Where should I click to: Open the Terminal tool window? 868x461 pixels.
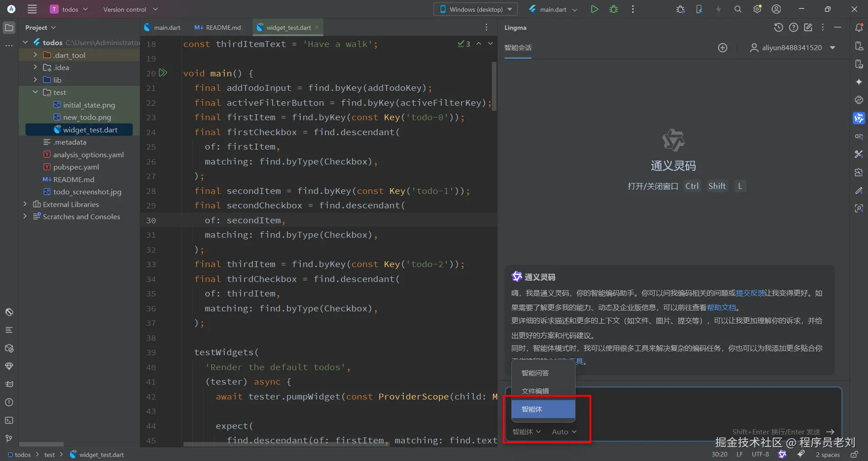9,420
